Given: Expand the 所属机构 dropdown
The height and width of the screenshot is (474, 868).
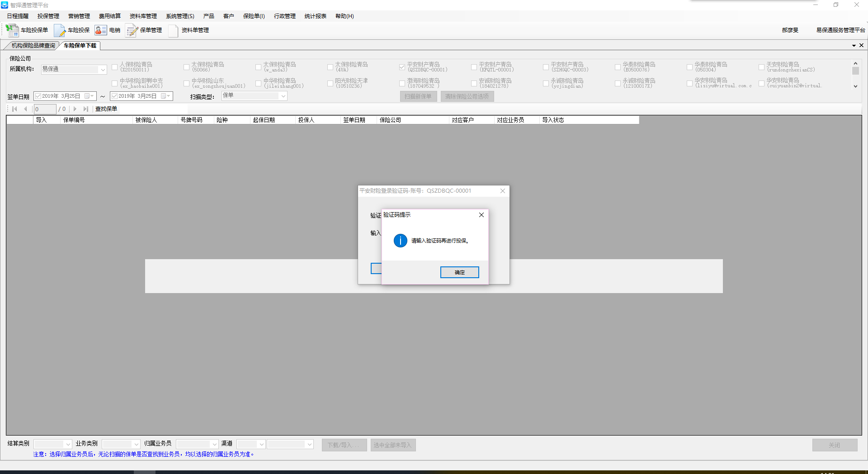Looking at the screenshot, I should tap(103, 70).
